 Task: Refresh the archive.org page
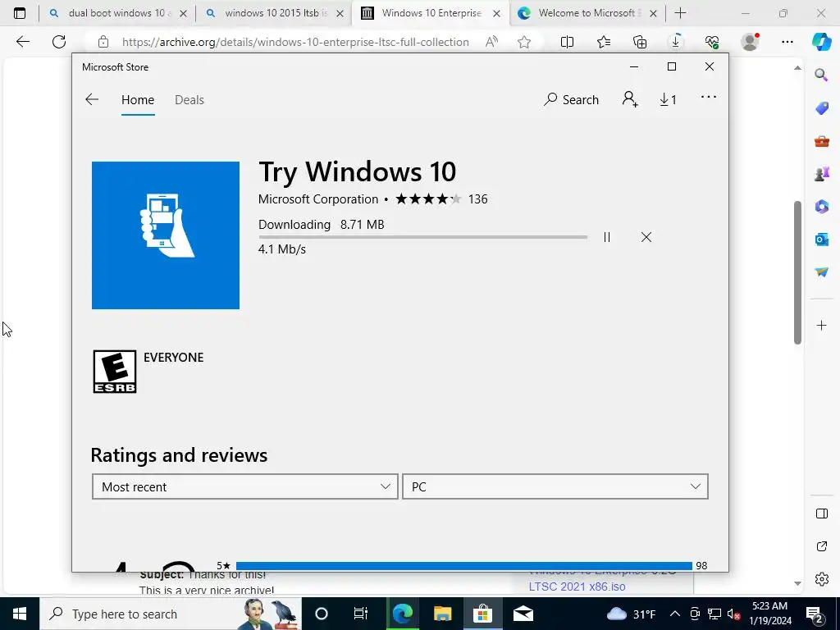(59, 42)
